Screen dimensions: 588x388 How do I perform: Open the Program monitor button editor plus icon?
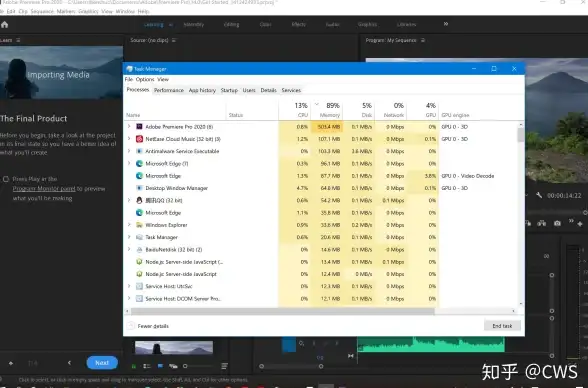580,224
